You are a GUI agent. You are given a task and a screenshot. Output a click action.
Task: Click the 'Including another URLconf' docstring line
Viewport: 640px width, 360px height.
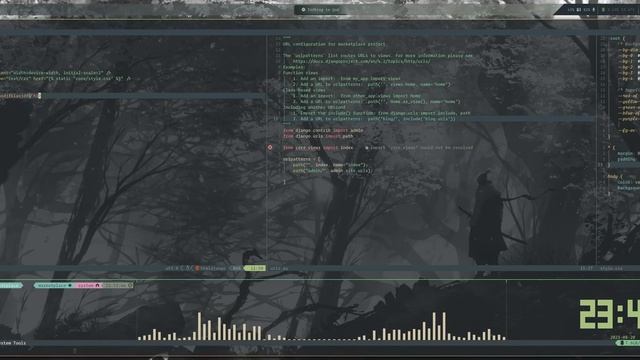click(314, 107)
